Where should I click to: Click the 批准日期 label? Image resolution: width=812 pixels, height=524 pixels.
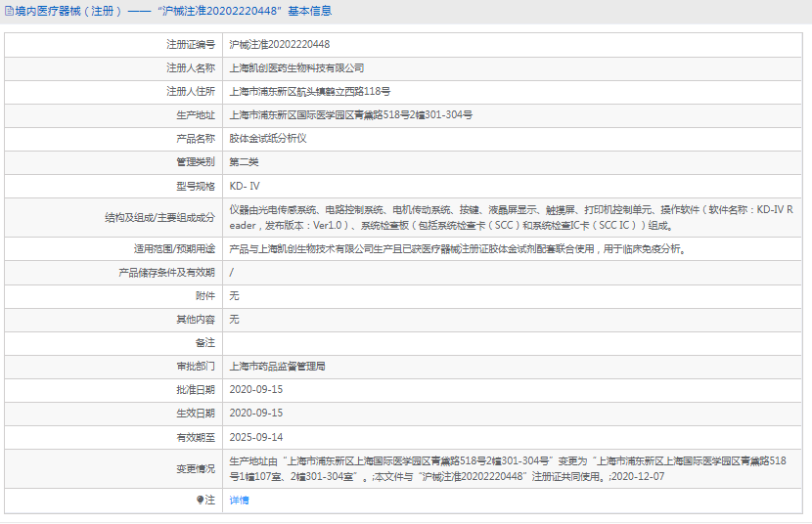click(196, 389)
